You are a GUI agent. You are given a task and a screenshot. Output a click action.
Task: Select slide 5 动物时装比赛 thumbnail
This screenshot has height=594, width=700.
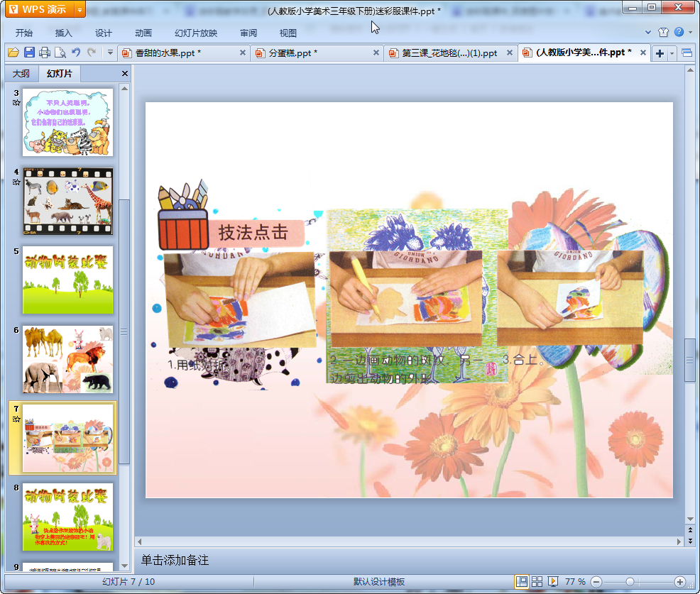coord(68,280)
